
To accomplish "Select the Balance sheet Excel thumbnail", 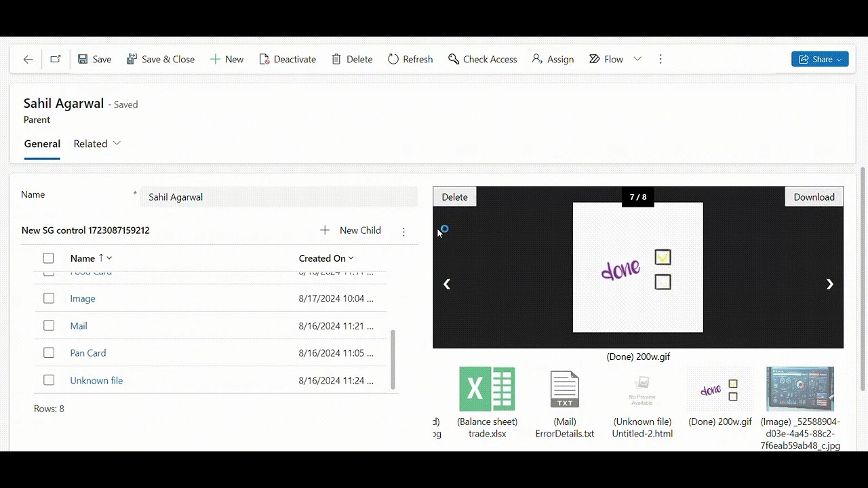I will coord(487,390).
